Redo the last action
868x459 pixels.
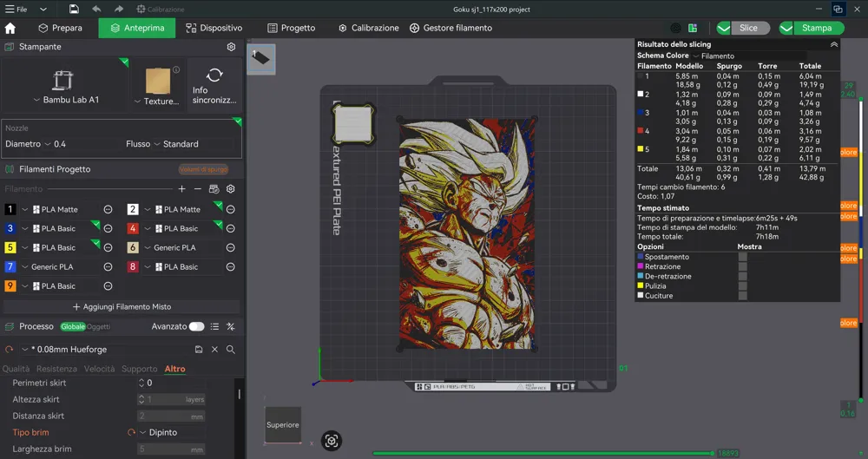118,9
